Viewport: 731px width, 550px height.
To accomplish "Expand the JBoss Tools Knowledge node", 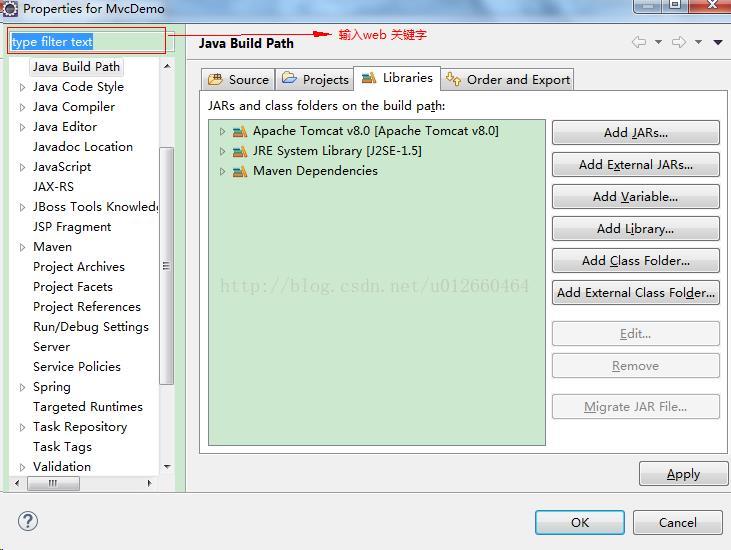I will (x=22, y=207).
